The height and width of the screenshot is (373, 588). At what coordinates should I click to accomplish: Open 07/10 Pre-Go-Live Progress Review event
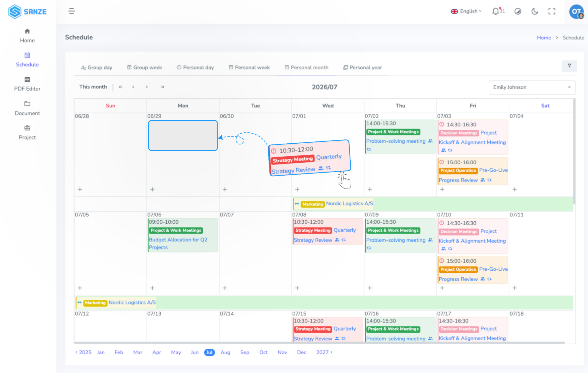[x=473, y=270]
